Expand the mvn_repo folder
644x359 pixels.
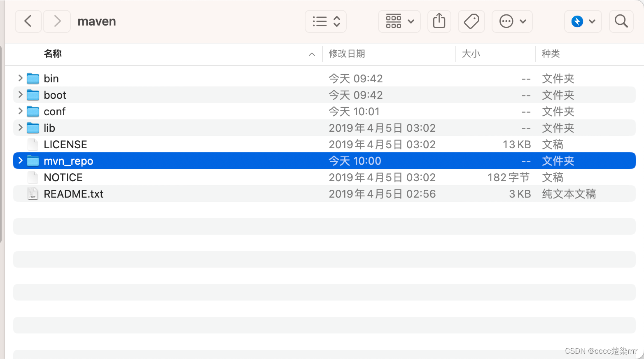20,160
